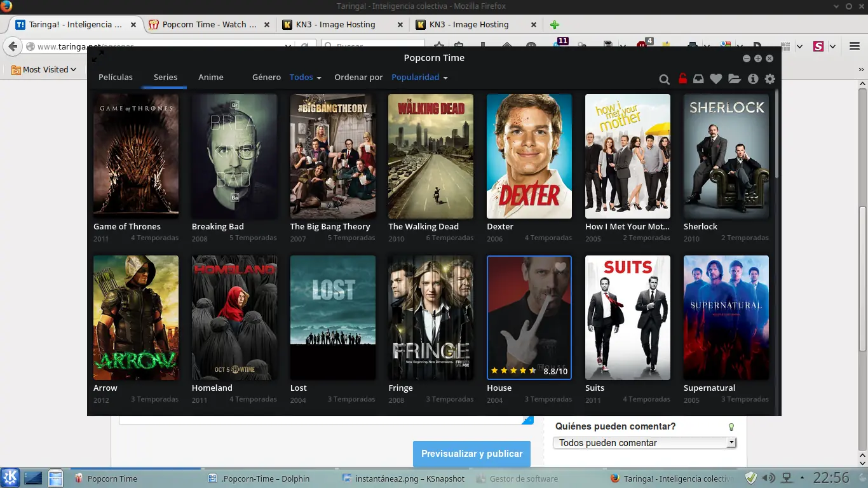
Task: Click the grid extension icon in Firefox toolbar
Action: (785, 46)
